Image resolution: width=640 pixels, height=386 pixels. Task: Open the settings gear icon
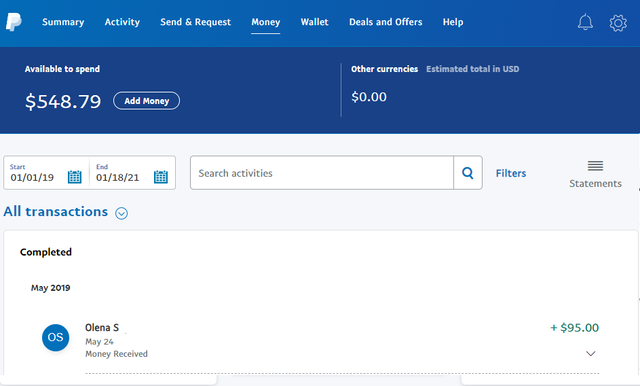(618, 23)
